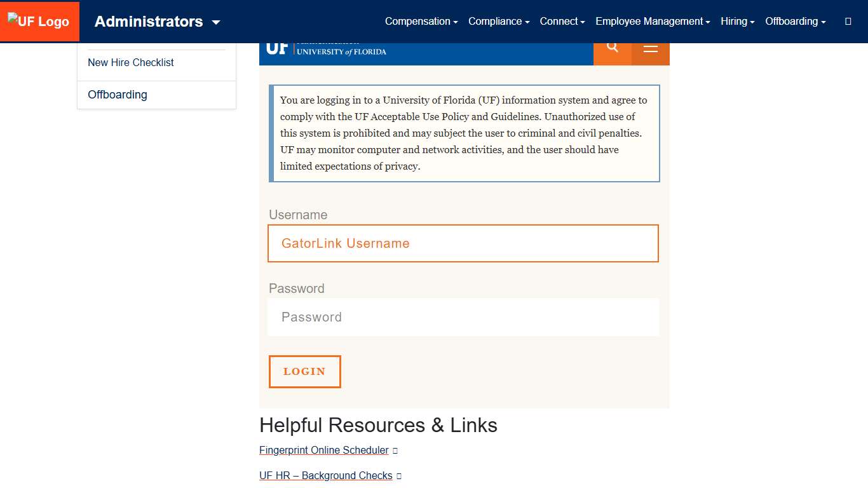Viewport: 868px width, 488px height.
Task: Open the Hiring menu
Action: (737, 22)
